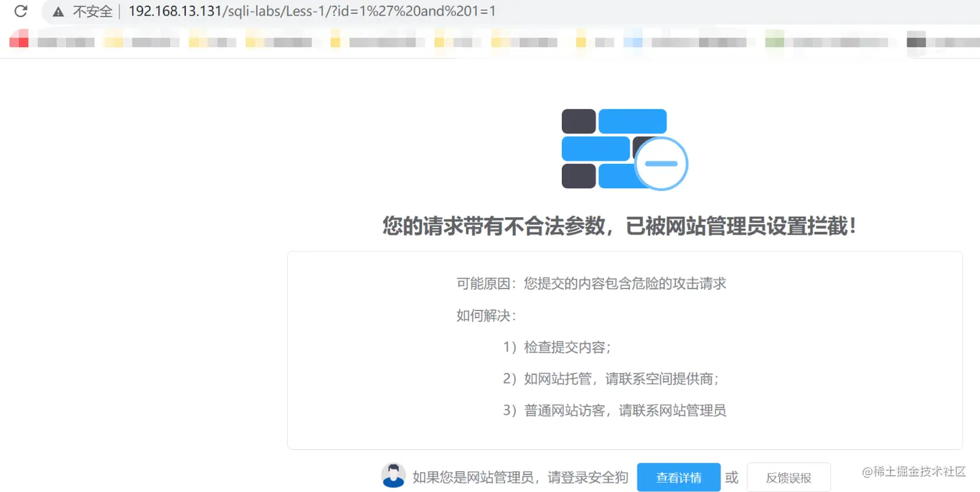Click the firewall block illustration icon
The width and height of the screenshot is (980, 492).
tap(624, 150)
